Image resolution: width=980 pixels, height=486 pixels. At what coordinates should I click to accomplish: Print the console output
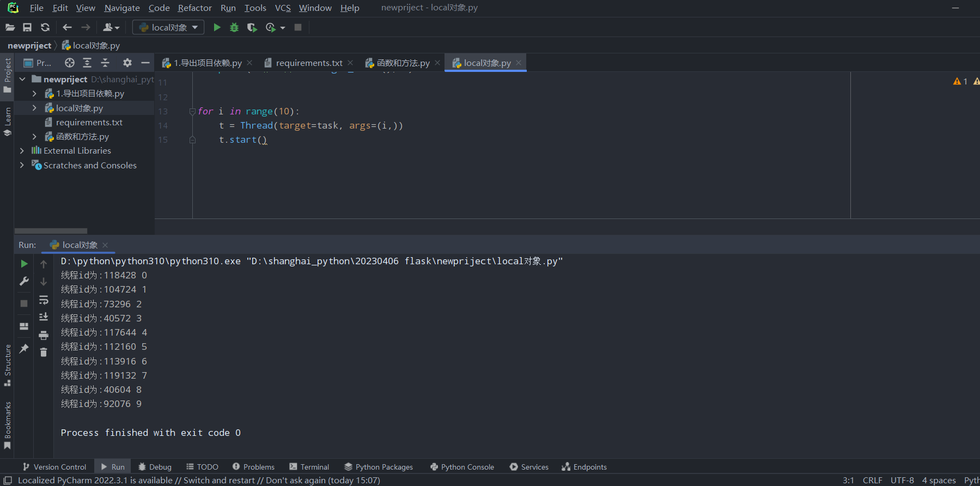(44, 335)
